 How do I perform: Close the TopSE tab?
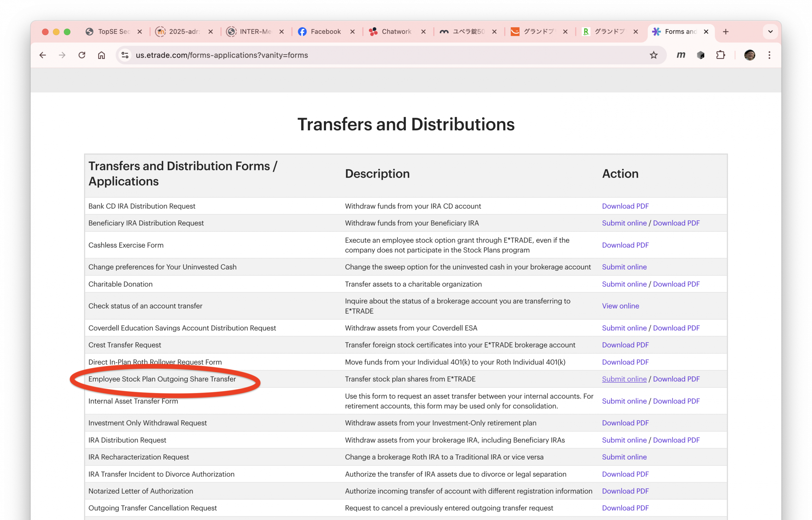[140, 32]
